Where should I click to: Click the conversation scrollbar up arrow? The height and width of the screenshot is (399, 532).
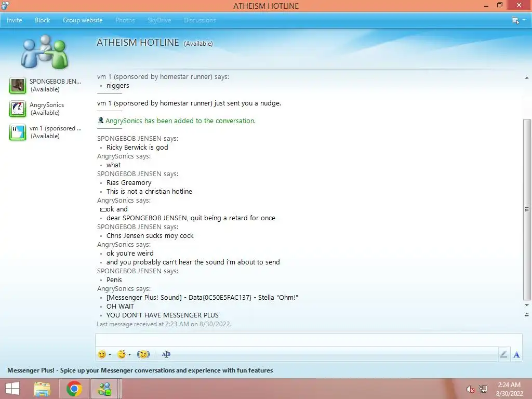pyautogui.click(x=527, y=78)
